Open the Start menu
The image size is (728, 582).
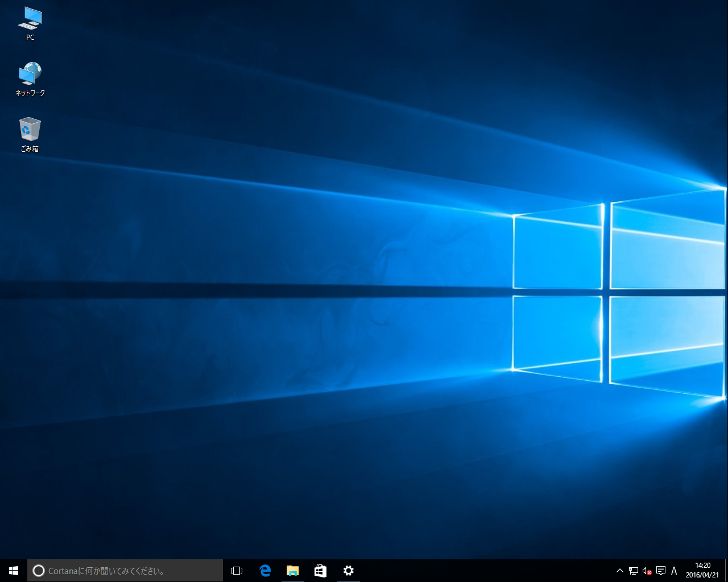13,571
